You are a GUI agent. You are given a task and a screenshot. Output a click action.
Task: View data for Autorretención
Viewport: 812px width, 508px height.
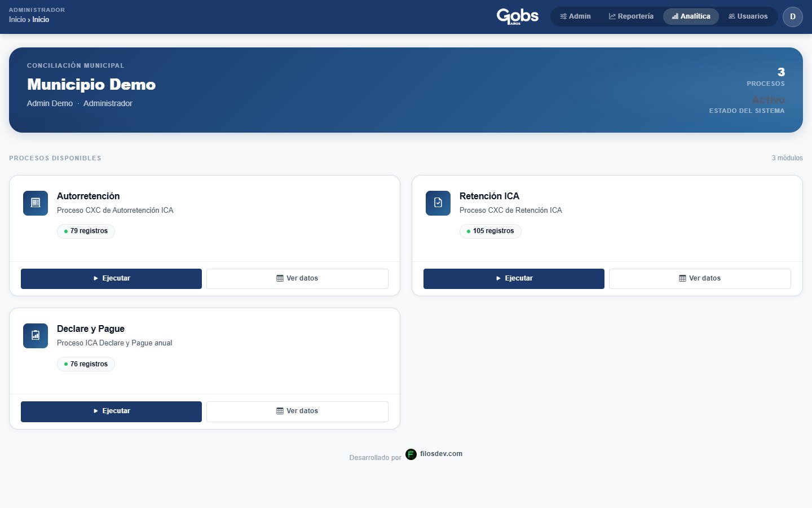pyautogui.click(x=297, y=279)
